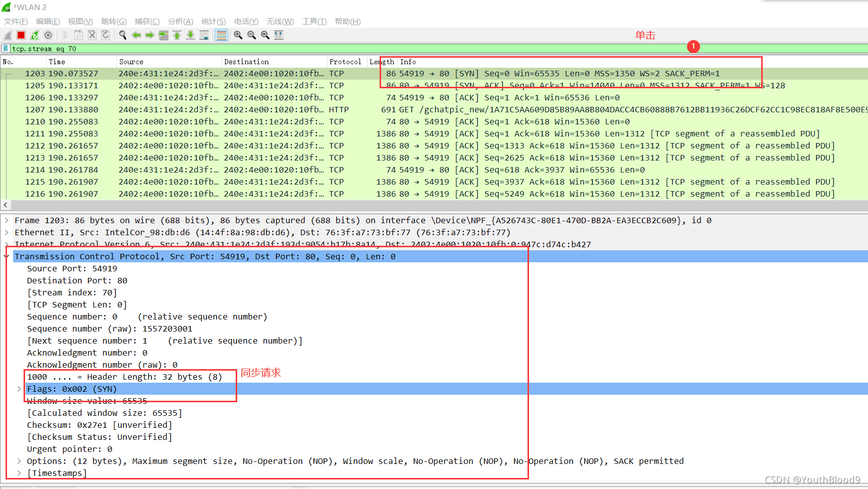Click the go to specified packet icon
Screen dimensions: 868x489
[x=163, y=35]
